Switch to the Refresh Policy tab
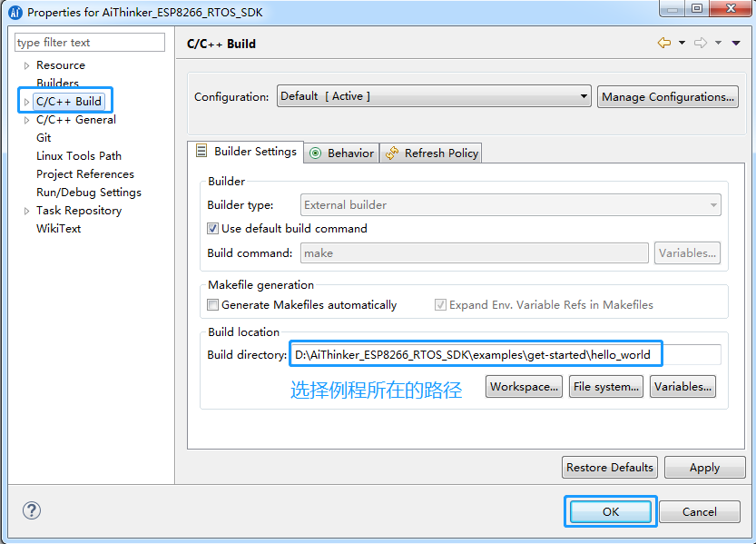 point(431,153)
